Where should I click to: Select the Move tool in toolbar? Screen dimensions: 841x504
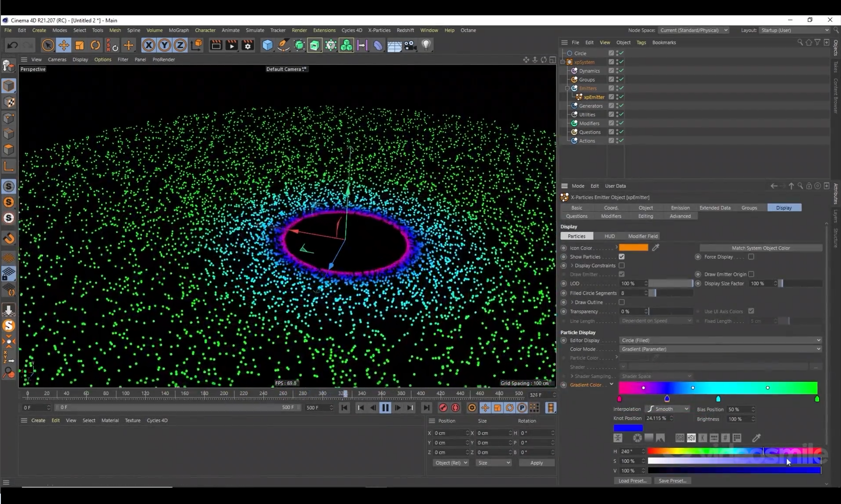pyautogui.click(x=64, y=45)
